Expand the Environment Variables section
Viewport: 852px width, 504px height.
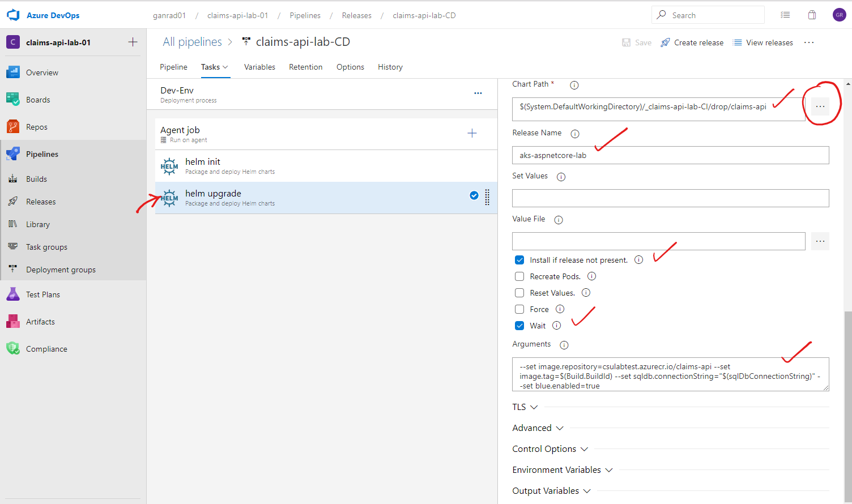click(x=563, y=470)
